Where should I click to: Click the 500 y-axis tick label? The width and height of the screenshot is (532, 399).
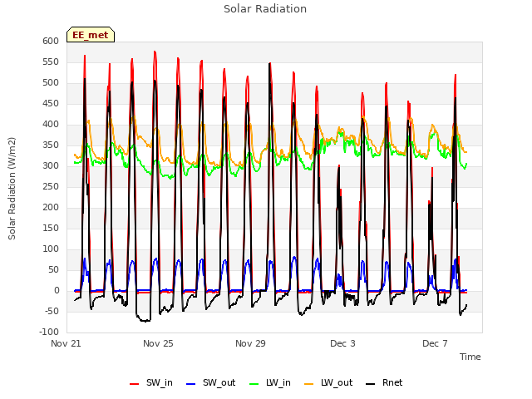click(51, 83)
